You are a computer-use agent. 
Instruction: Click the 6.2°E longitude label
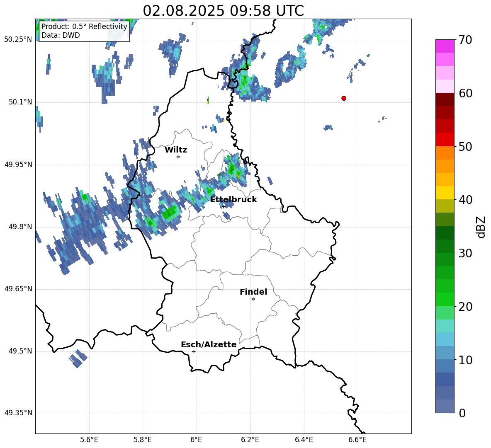(250, 440)
